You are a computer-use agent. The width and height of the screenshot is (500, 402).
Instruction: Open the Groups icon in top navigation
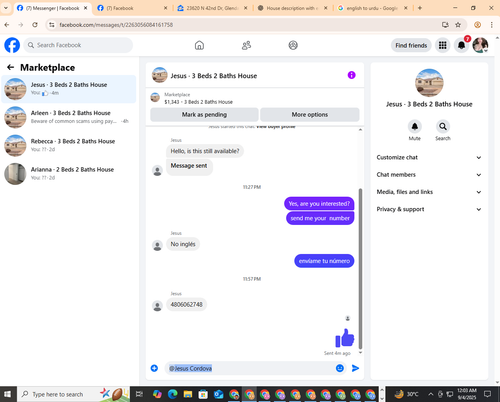pyautogui.click(x=293, y=45)
